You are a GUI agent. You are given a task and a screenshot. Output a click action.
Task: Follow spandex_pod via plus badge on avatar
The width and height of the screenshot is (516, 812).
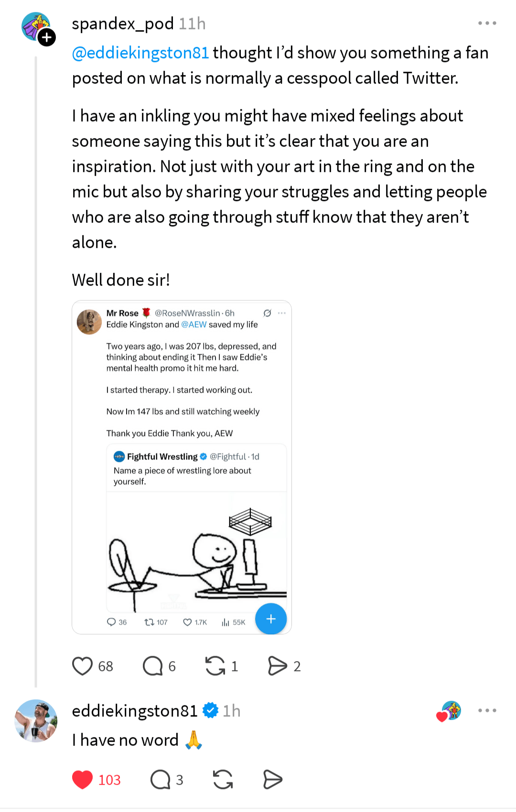[47, 37]
